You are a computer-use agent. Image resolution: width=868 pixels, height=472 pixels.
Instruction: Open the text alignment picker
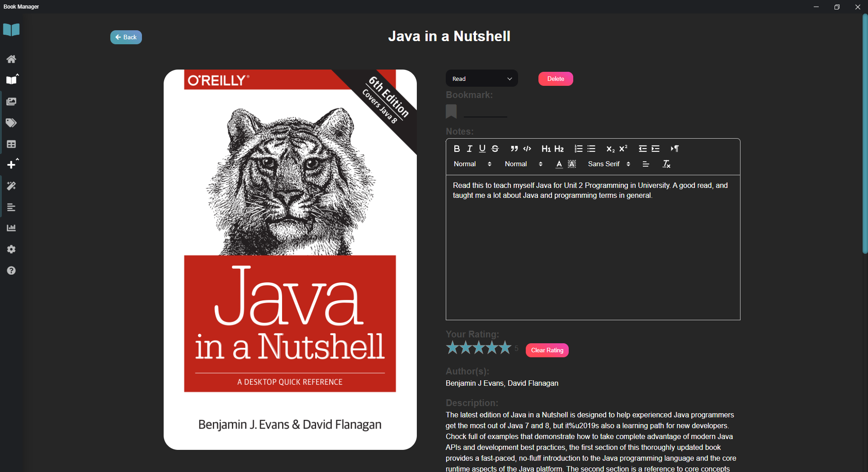click(646, 164)
